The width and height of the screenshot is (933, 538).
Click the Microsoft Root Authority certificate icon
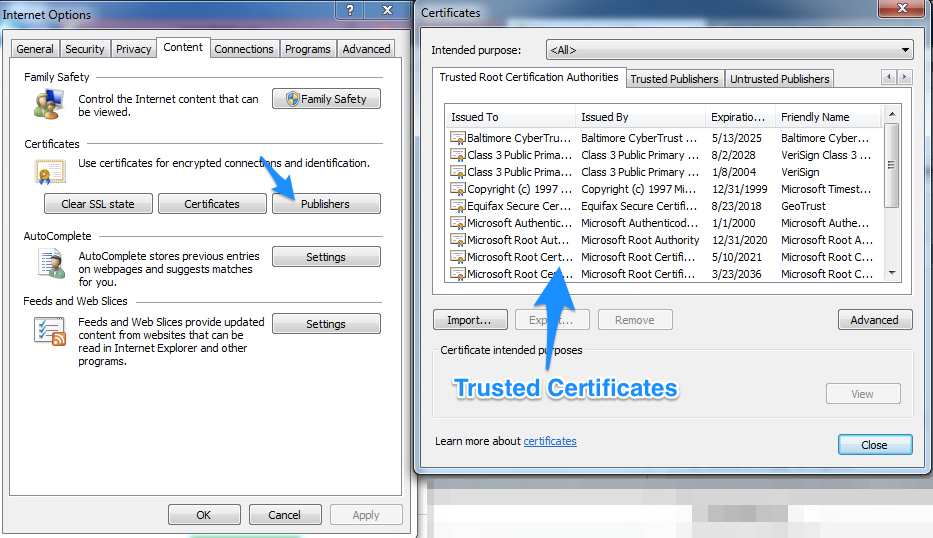[x=458, y=240]
